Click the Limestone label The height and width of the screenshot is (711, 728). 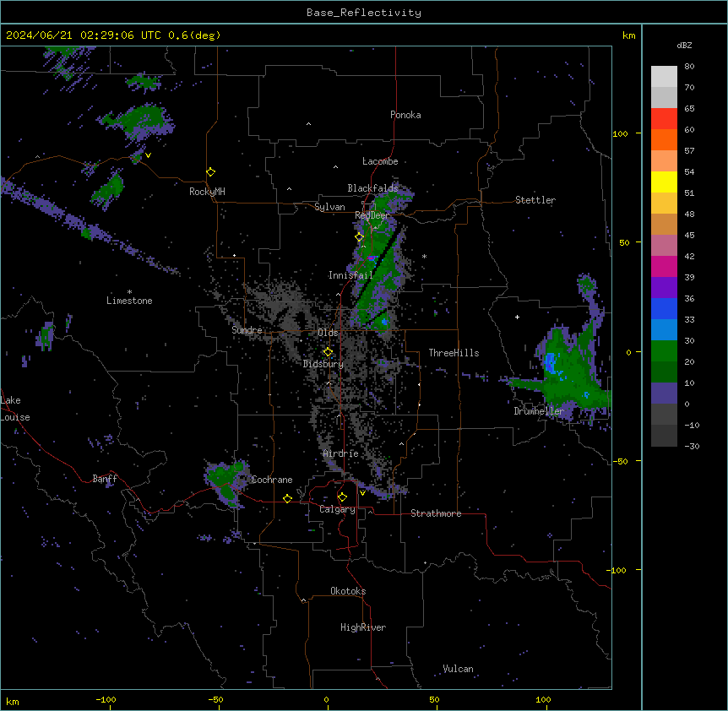(x=129, y=301)
